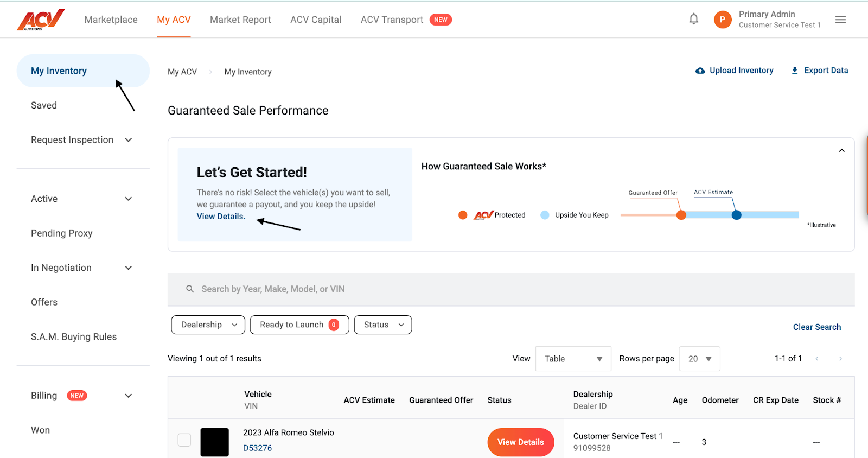Click the My ACV breadcrumb
The width and height of the screenshot is (868, 458).
coord(182,72)
